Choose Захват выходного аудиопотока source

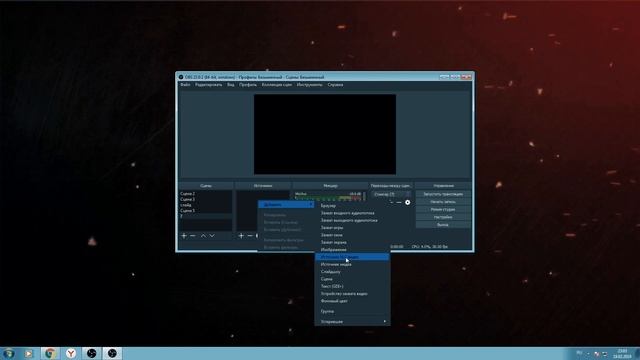click(352, 220)
